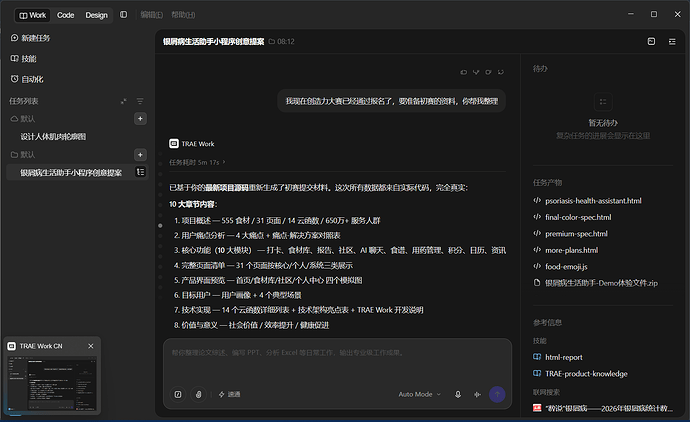Screen dimensions: 690x422
Task: Click the 参考信息 section heading
Action: (547, 323)
